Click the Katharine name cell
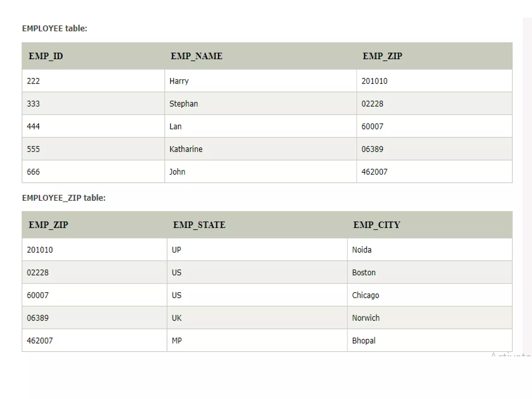532x399 pixels. point(186,149)
